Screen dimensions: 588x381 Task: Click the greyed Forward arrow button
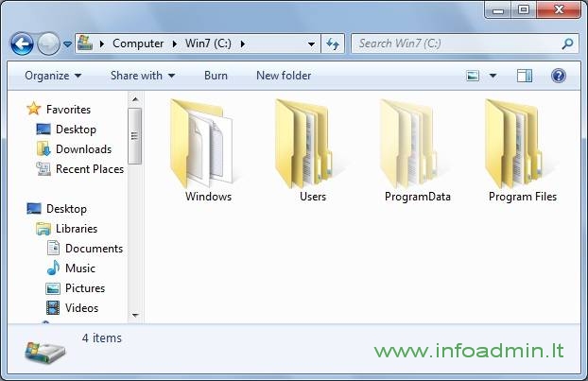tap(49, 43)
